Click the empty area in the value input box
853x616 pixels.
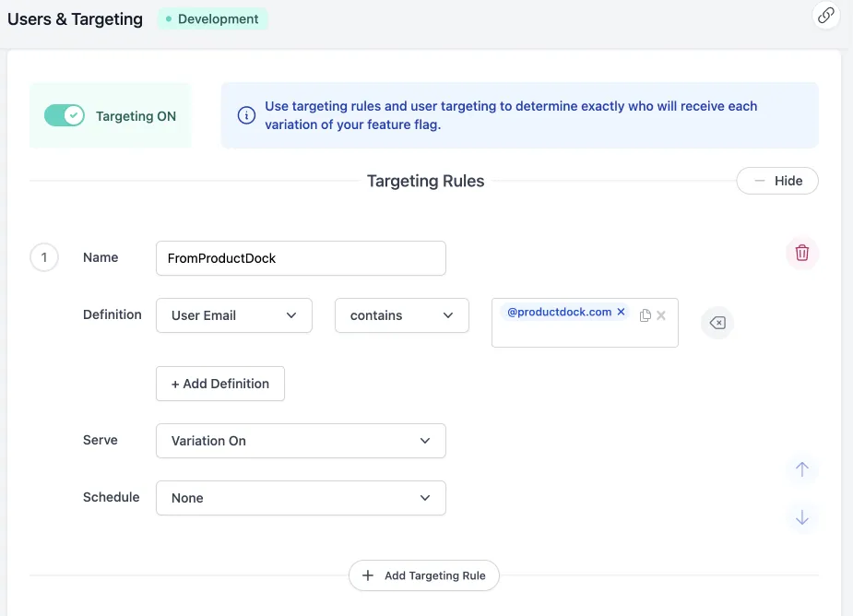click(x=572, y=334)
